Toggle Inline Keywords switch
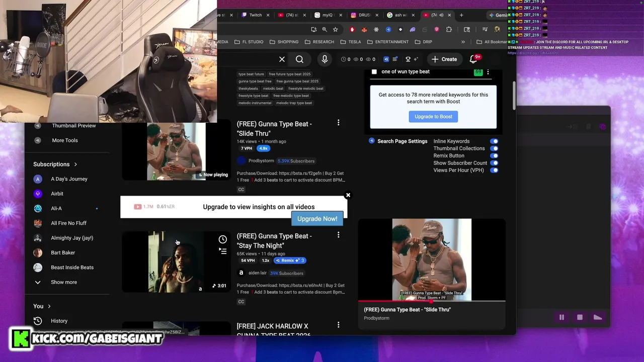The width and height of the screenshot is (644, 362). 494,141
